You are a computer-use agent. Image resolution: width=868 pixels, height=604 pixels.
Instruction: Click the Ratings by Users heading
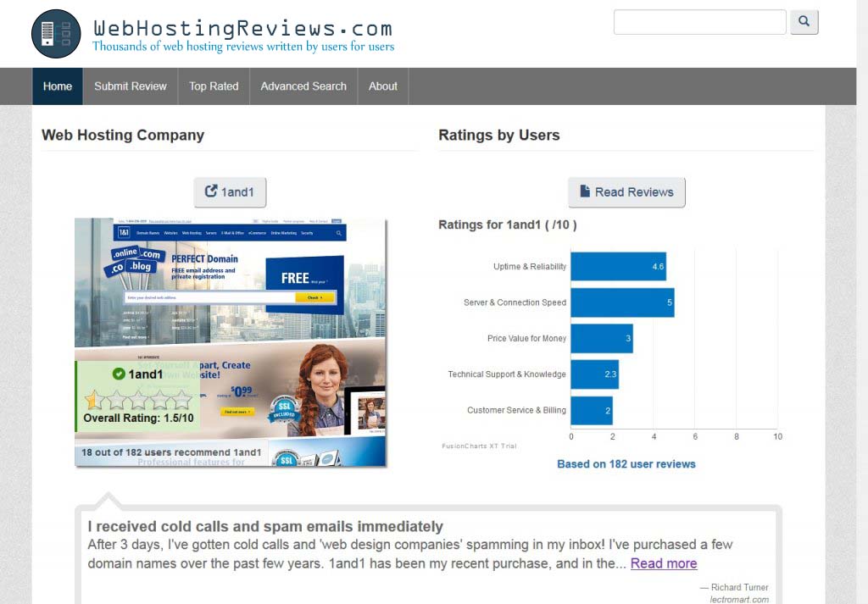[498, 135]
